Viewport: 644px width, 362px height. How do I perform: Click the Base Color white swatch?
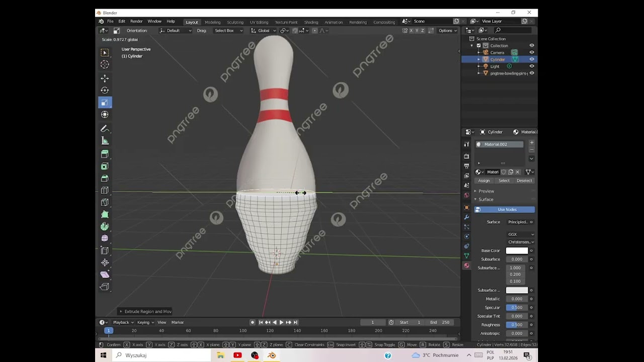pos(517,251)
